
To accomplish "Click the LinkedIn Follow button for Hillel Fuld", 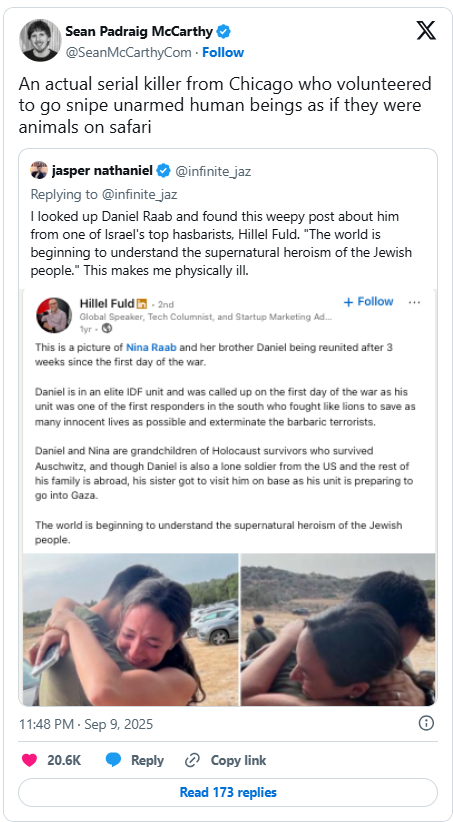I will click(368, 302).
